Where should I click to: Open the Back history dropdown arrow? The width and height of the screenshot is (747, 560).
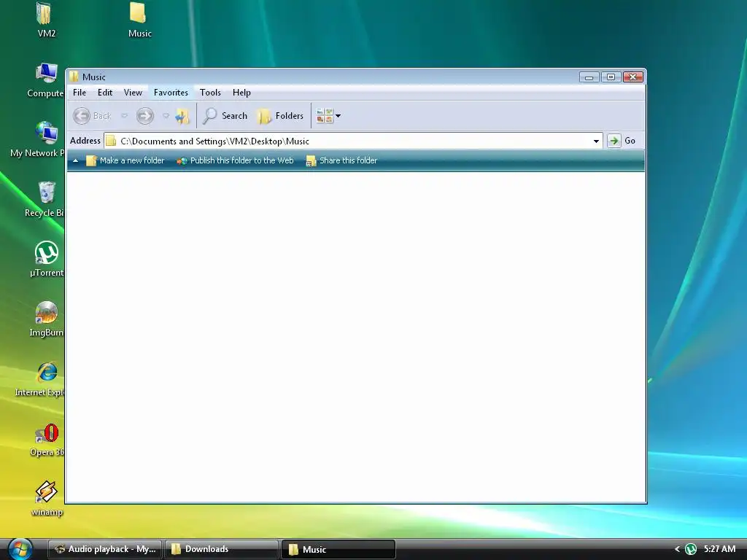[124, 116]
